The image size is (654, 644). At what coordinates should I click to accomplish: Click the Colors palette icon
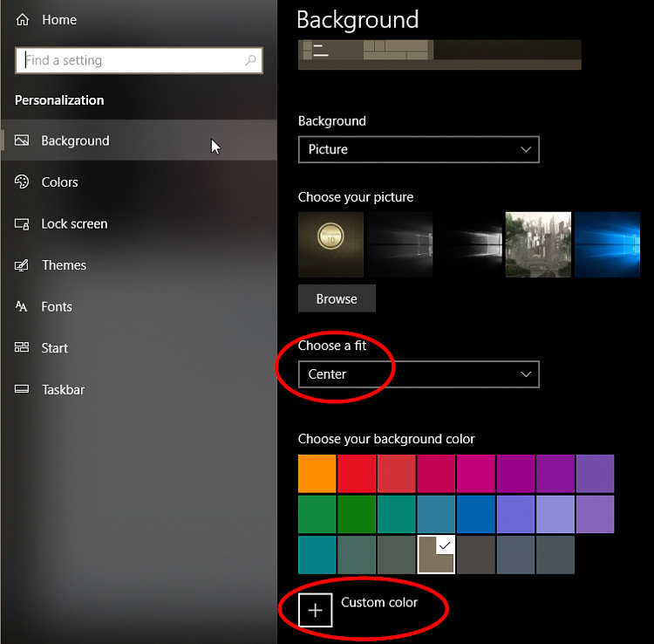pos(22,182)
